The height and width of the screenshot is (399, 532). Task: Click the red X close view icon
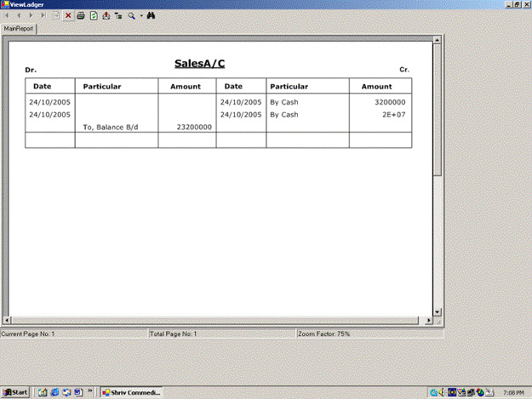(68, 15)
